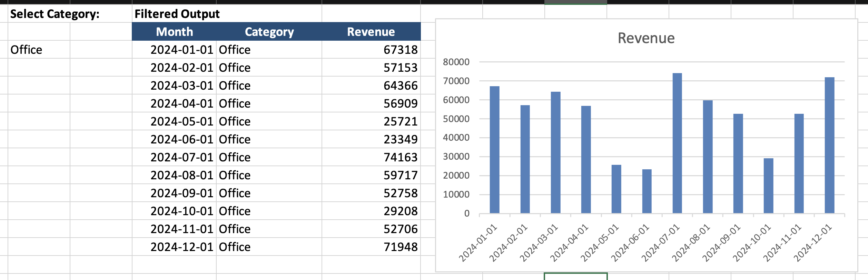The width and height of the screenshot is (868, 280).
Task: Select the tallest bar for 2024-07-01
Action: coord(677,143)
